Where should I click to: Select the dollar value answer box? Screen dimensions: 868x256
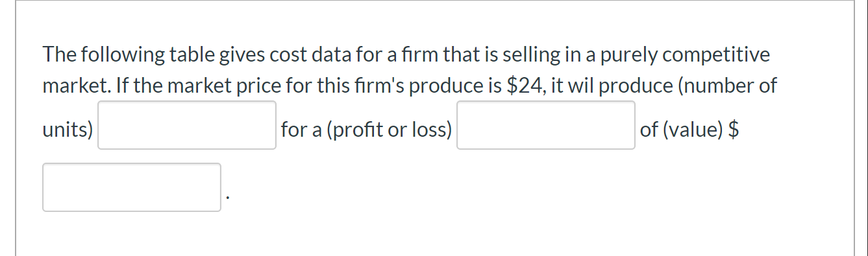[x=132, y=187]
